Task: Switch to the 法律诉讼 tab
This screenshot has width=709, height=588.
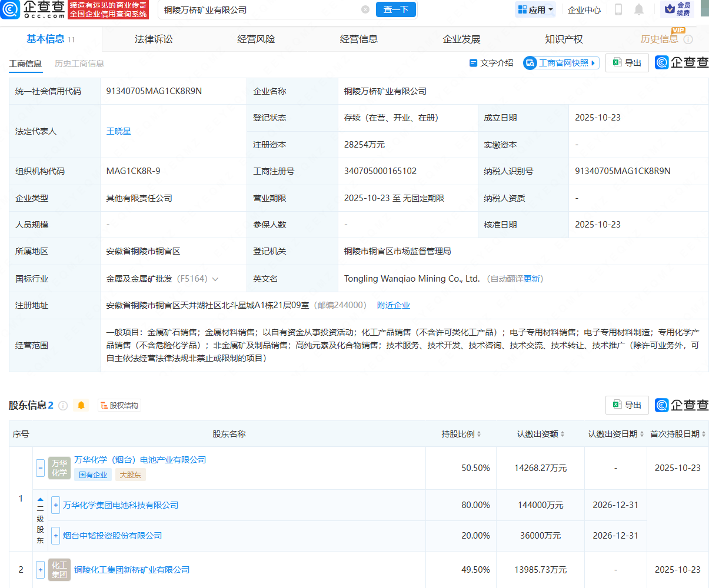Action: click(x=153, y=39)
